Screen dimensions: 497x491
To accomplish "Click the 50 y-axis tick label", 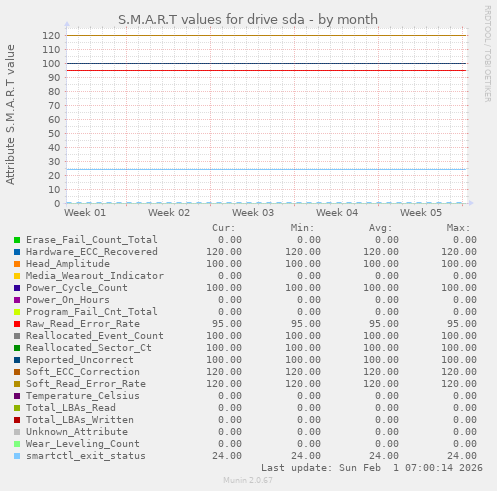I will (54, 134).
